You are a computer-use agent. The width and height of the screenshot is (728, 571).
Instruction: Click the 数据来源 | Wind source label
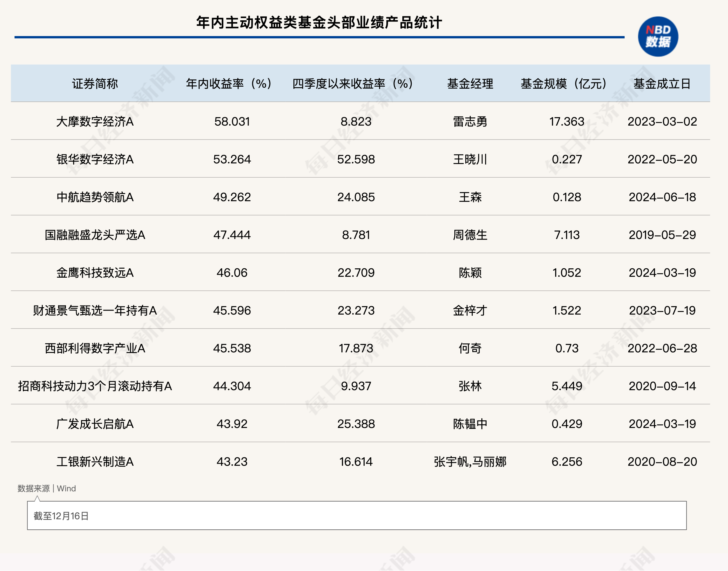pyautogui.click(x=47, y=488)
